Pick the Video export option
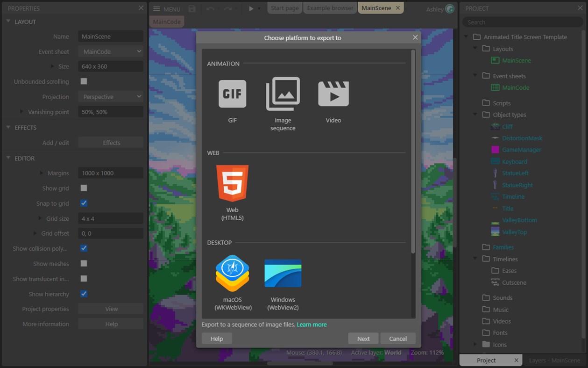This screenshot has width=588, height=368. click(333, 94)
